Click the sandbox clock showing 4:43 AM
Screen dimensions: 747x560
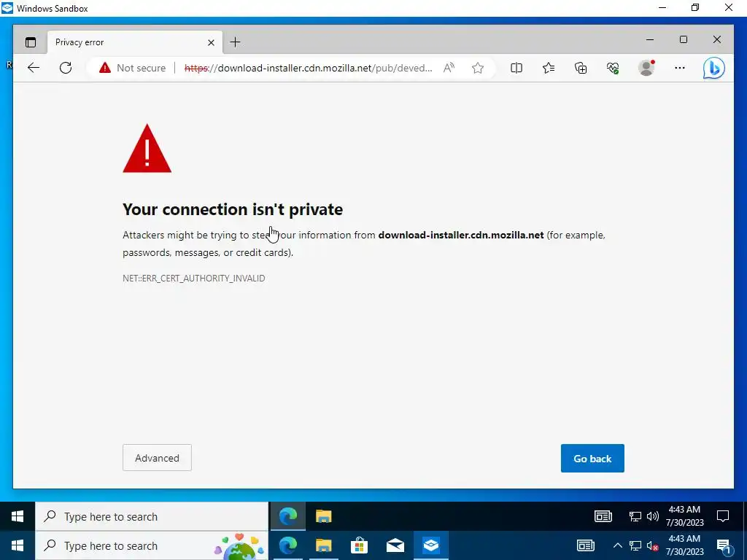(684, 516)
